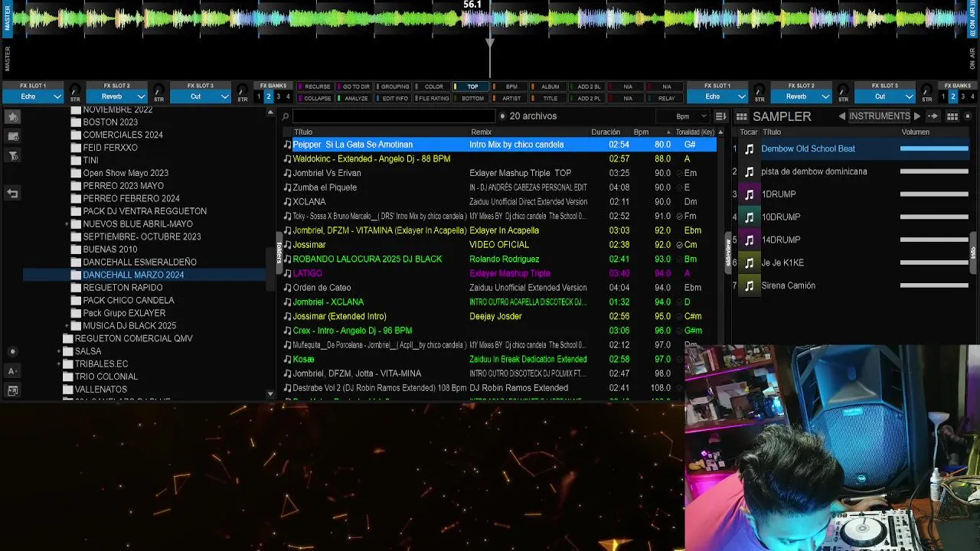Click the music note icon beside LATIGO track
This screenshot has height=551, width=980.
287,273
